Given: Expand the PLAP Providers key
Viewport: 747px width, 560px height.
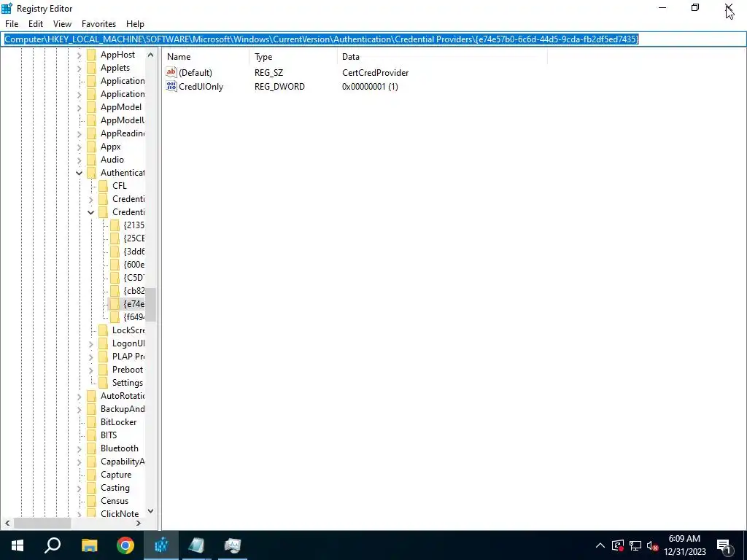Looking at the screenshot, I should 90,357.
